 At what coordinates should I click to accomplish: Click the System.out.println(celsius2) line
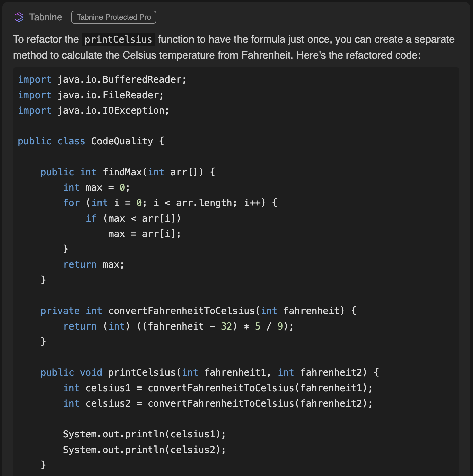(144, 450)
